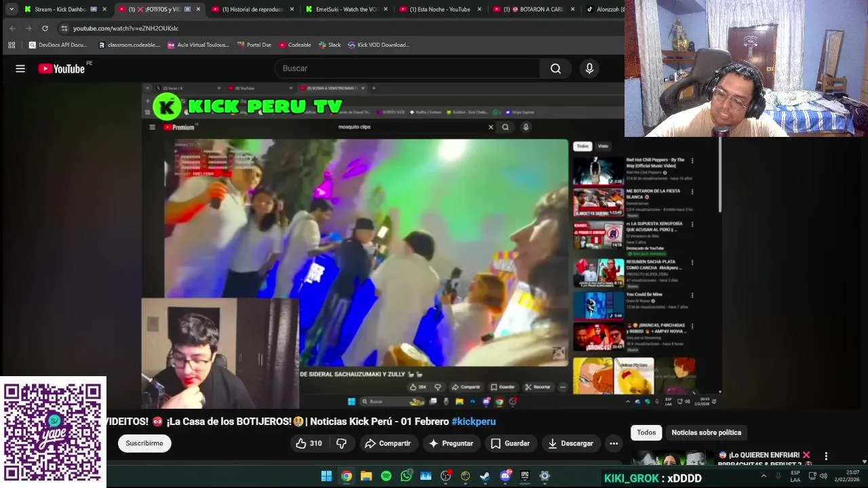Open Portal Dse bookmark
Viewport: 868px width, 488px height.
click(254, 45)
